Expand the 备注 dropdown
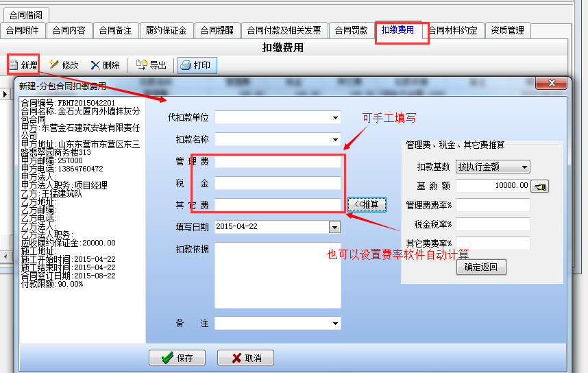The image size is (588, 373). click(x=334, y=323)
